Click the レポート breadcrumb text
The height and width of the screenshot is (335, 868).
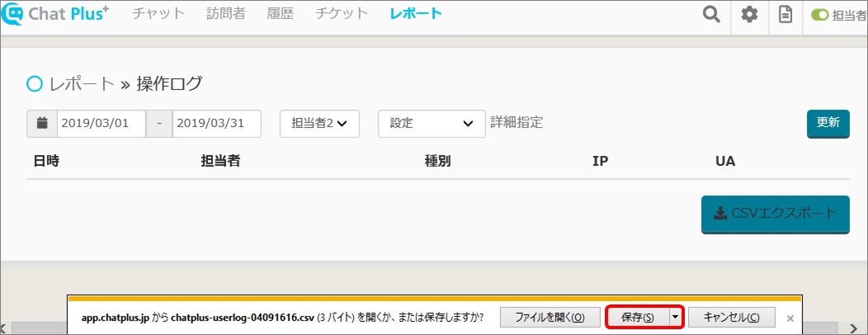[x=82, y=84]
